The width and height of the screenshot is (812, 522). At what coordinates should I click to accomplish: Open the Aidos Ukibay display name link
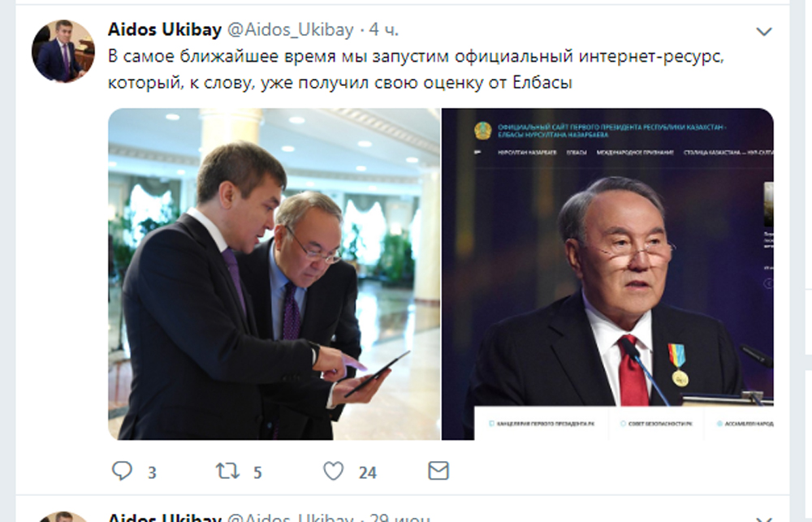tap(165, 29)
